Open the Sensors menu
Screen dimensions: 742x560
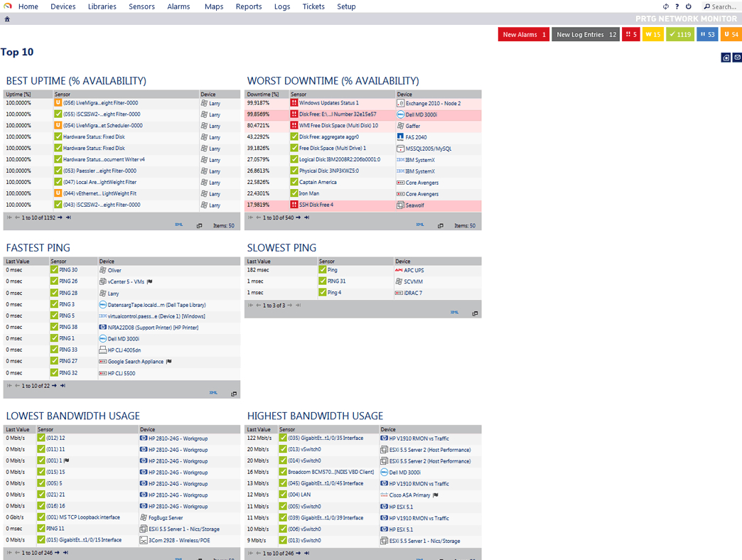pos(141,6)
